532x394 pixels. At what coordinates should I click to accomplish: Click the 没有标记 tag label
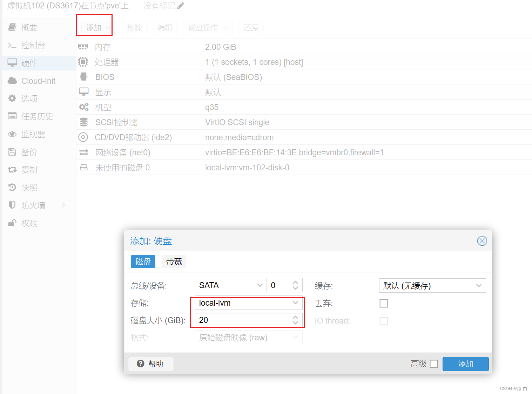(x=159, y=6)
